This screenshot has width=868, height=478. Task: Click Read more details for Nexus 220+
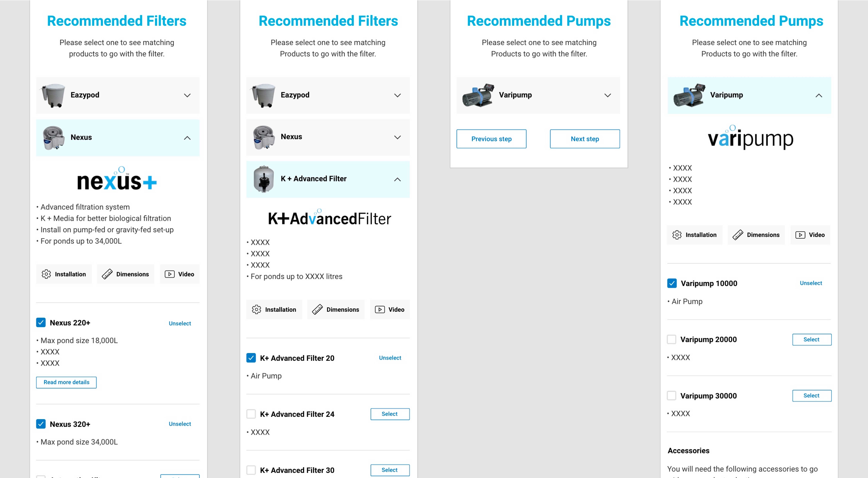(66, 382)
